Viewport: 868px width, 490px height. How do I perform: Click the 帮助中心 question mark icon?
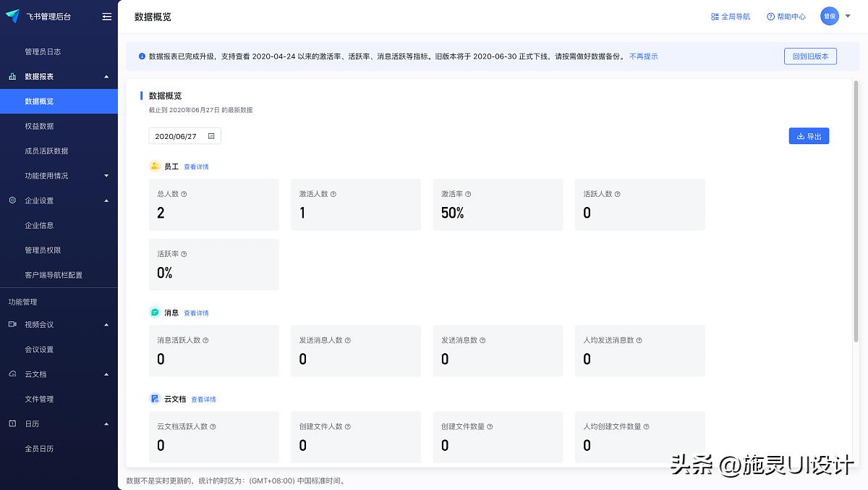tap(769, 16)
